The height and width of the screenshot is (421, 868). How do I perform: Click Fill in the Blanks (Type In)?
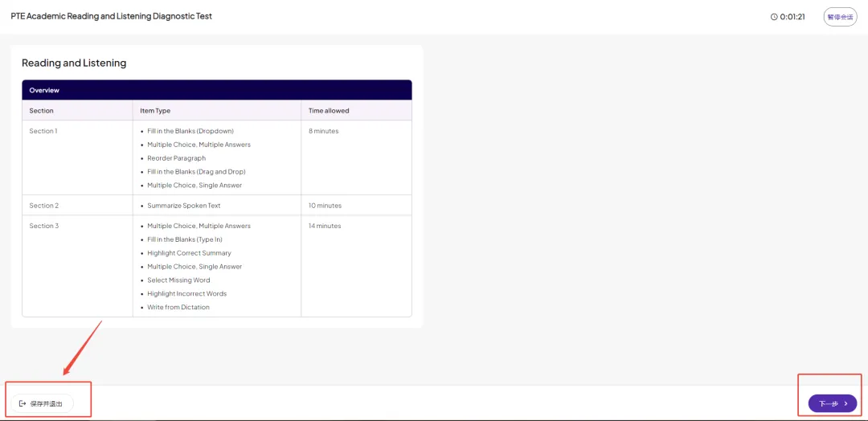[185, 239]
